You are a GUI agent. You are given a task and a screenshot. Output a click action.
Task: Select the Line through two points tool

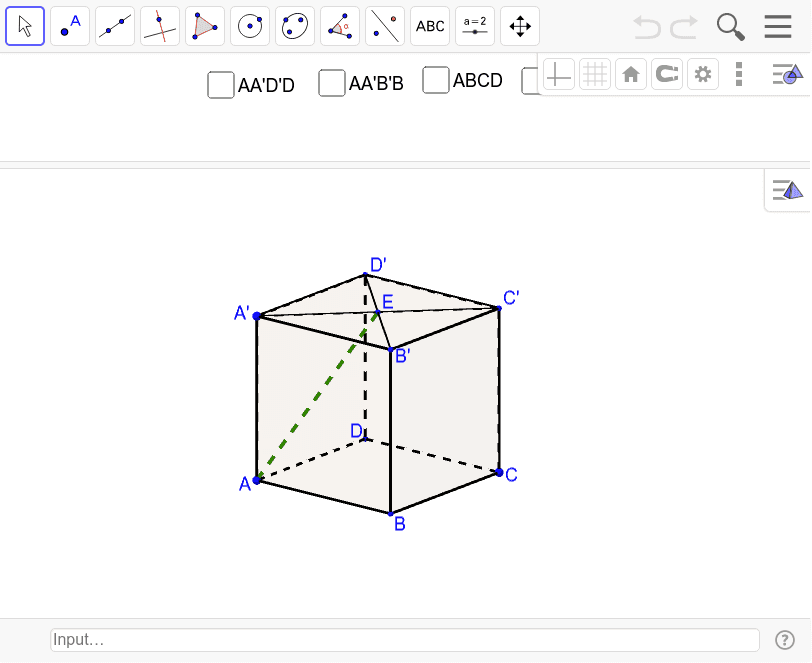115,26
